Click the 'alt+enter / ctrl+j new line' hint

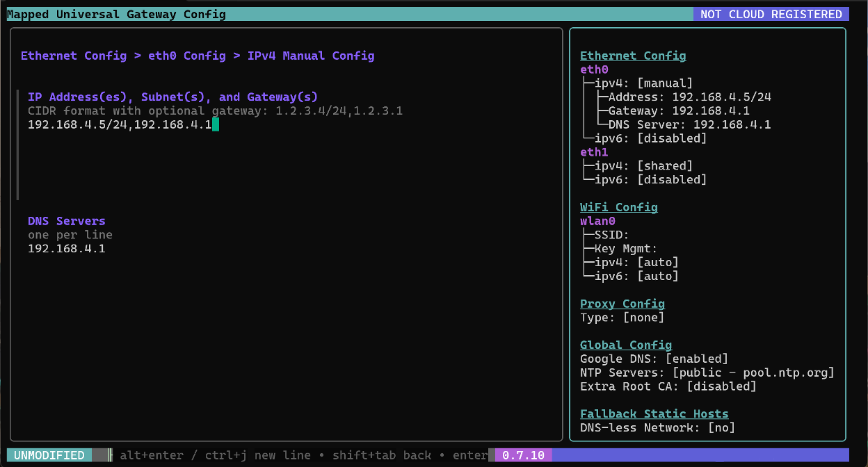pyautogui.click(x=216, y=455)
